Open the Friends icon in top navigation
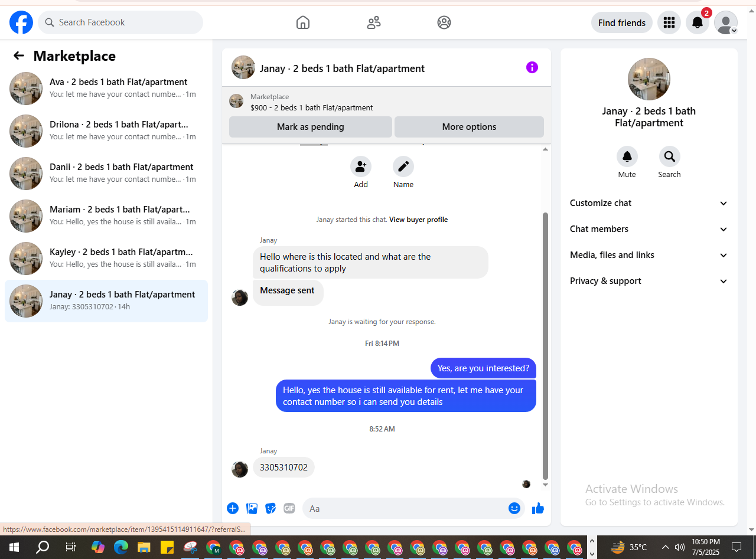 click(374, 22)
